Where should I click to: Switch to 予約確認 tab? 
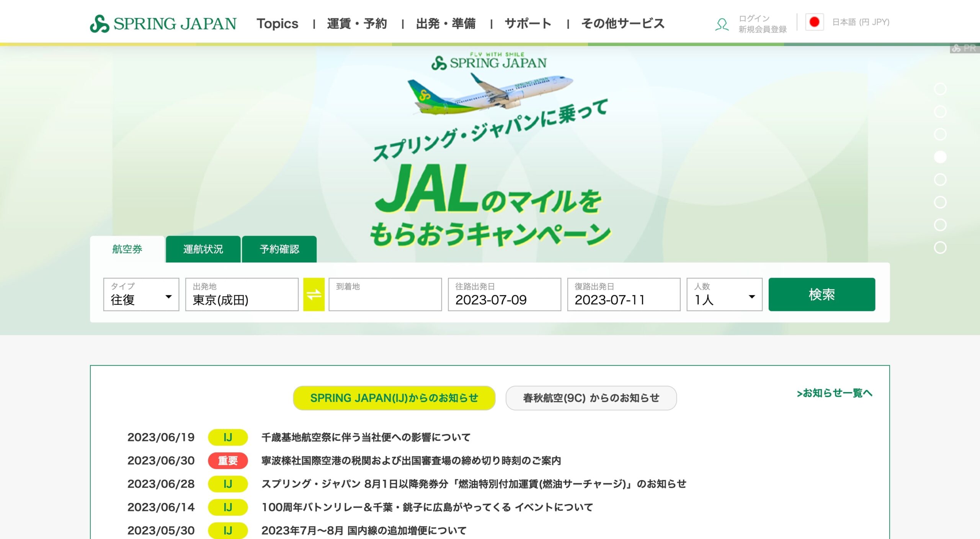[x=279, y=249]
